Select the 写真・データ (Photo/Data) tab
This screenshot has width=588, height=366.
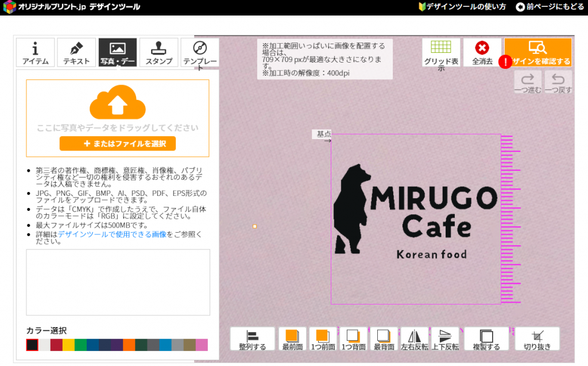pos(117,52)
